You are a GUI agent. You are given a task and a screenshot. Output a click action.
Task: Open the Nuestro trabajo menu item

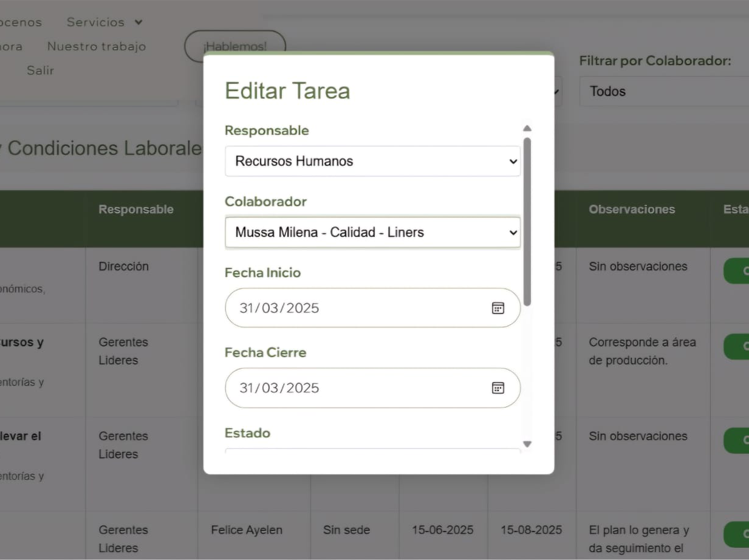click(x=96, y=46)
